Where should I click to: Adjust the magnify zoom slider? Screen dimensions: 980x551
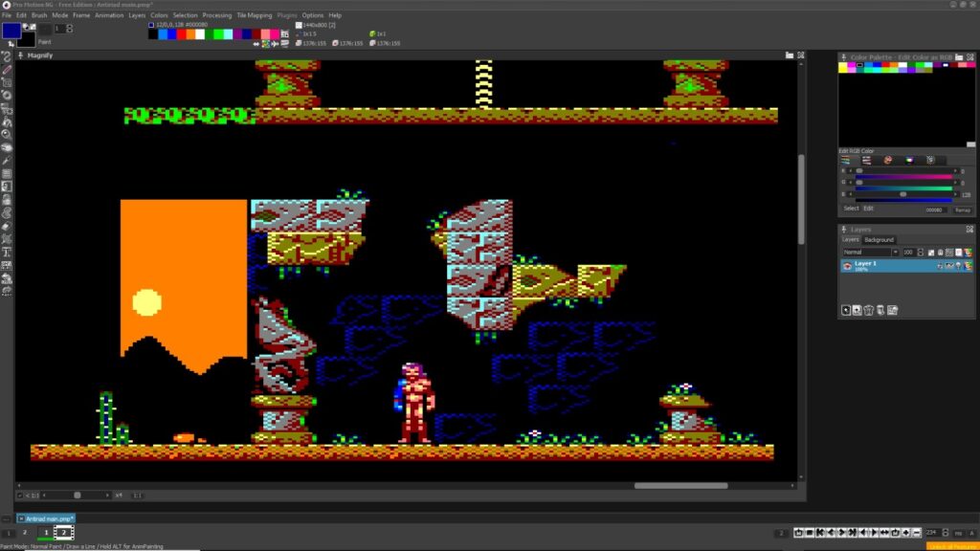pos(77,496)
